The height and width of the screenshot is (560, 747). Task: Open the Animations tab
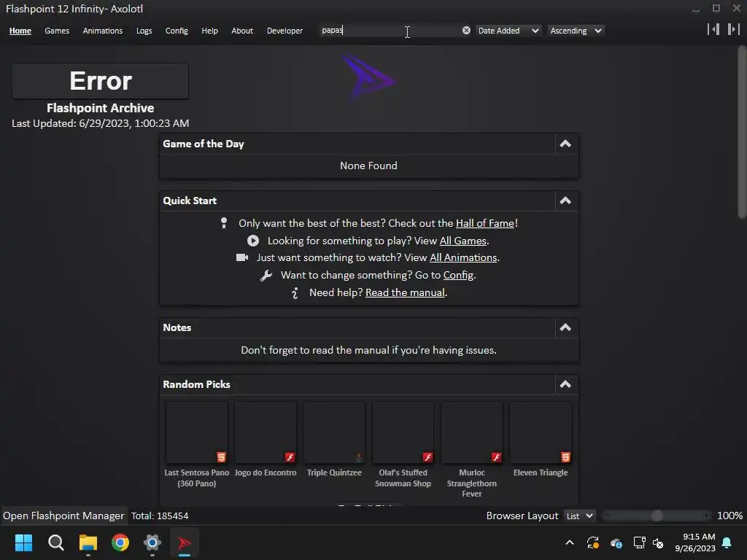pos(102,31)
